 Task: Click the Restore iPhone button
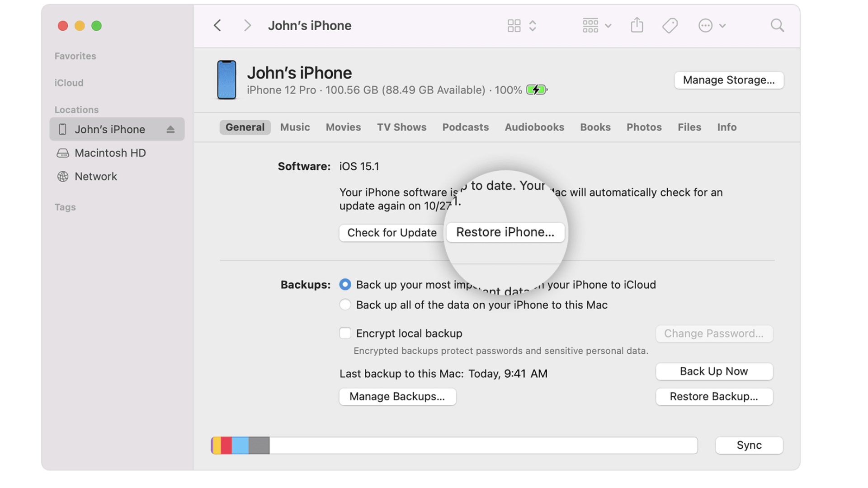[x=505, y=232]
